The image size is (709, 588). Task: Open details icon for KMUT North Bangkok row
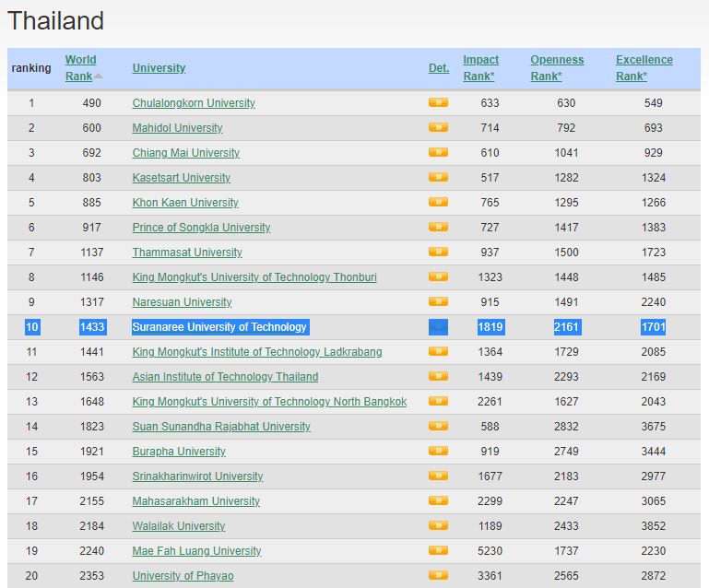(x=438, y=400)
